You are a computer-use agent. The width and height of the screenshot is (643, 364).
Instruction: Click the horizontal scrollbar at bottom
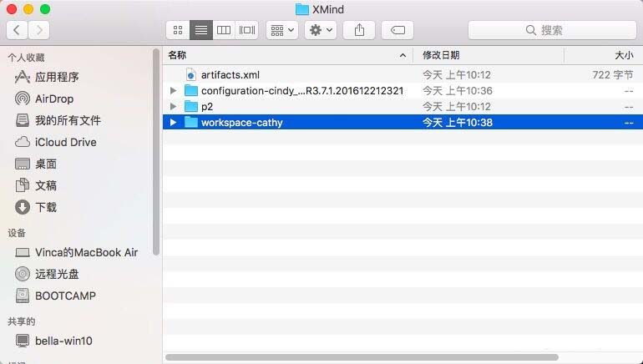coord(362,357)
